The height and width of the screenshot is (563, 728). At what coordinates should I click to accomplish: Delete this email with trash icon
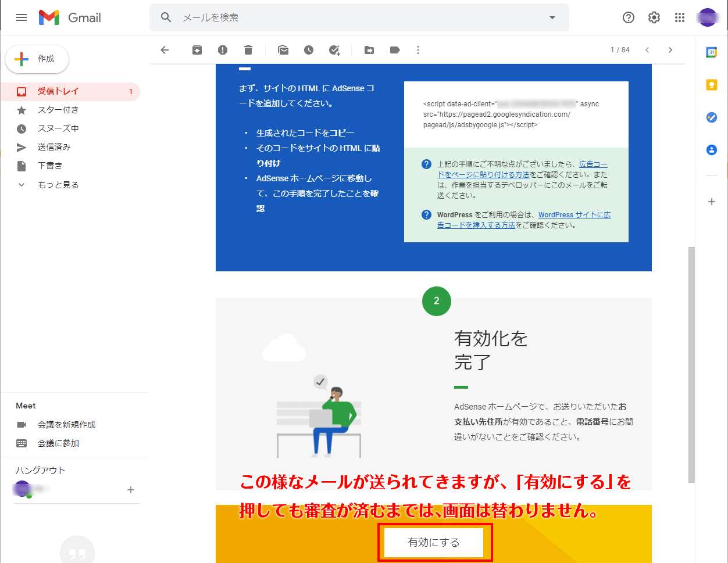tap(248, 50)
